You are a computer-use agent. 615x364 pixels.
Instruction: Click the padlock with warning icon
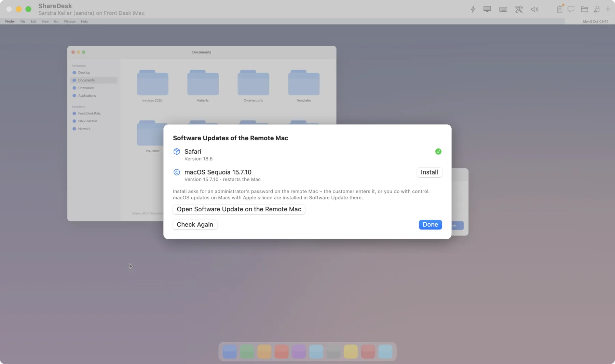tap(597, 9)
